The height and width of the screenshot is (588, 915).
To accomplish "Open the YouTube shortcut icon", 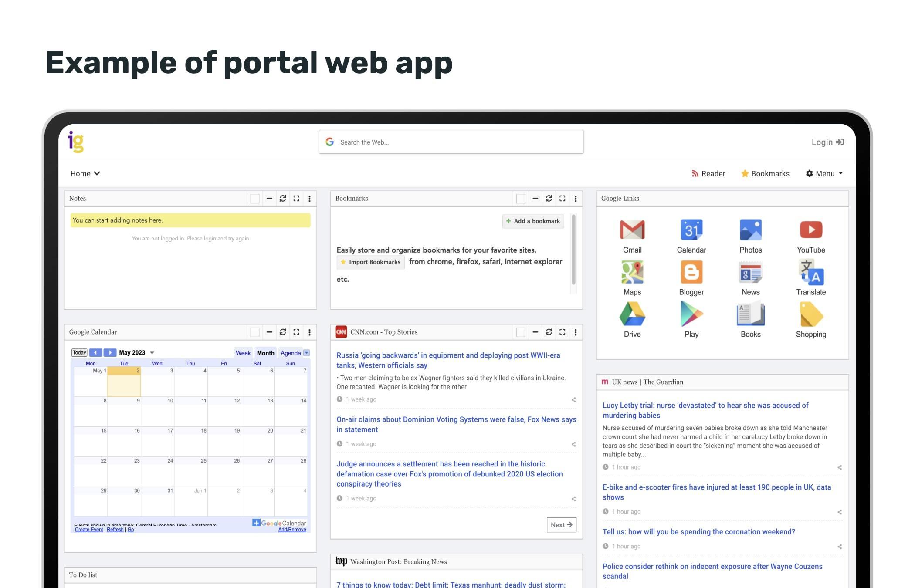I will 810,230.
